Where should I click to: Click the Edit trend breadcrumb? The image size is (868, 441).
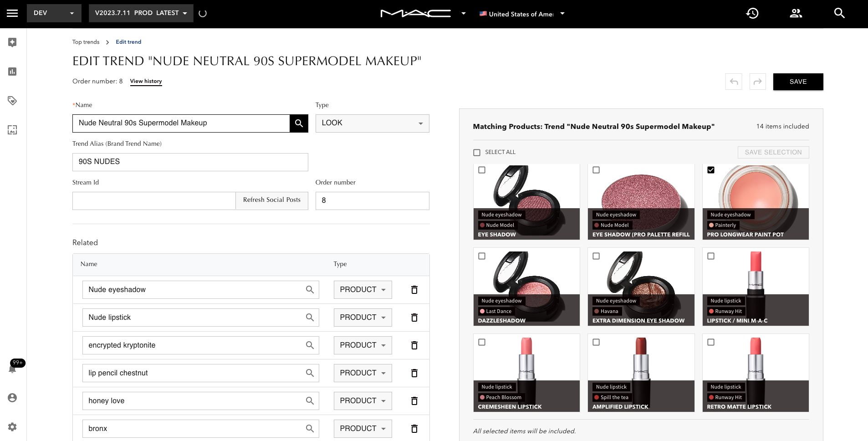click(128, 42)
